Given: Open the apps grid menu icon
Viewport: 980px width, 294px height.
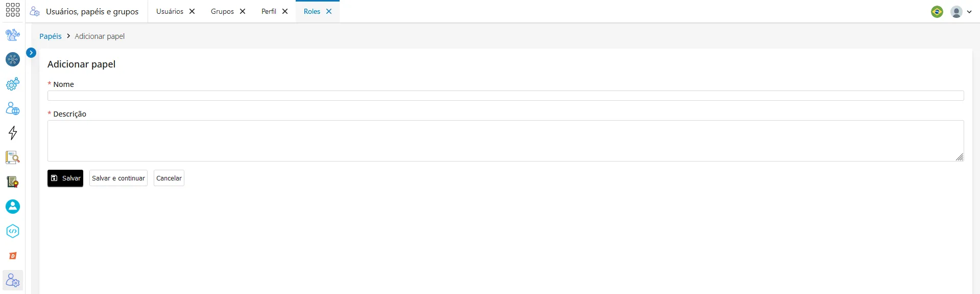Looking at the screenshot, I should coord(12,10).
